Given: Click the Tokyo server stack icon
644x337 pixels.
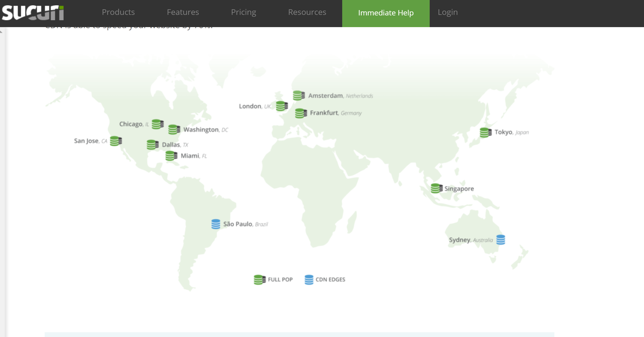Looking at the screenshot, I should pos(485,132).
